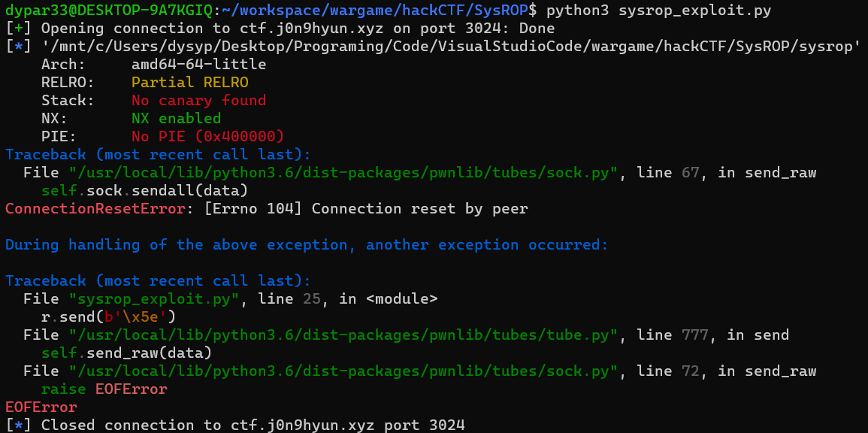Click the 'NX:' label
The width and height of the screenshot is (868, 433).
[x=54, y=119]
